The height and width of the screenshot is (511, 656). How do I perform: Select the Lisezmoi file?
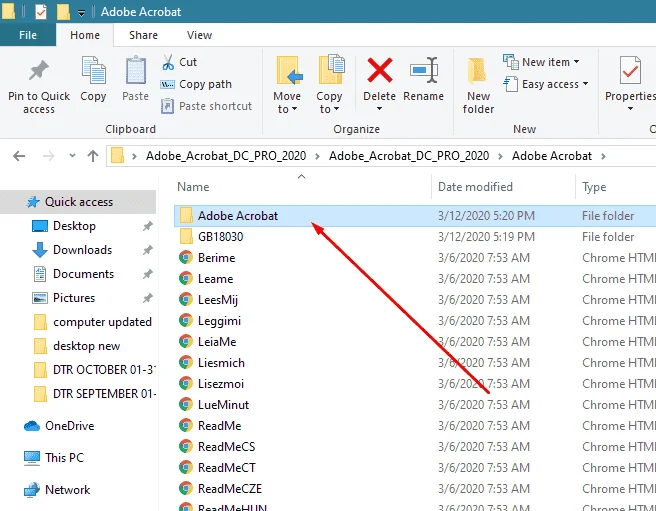221,384
